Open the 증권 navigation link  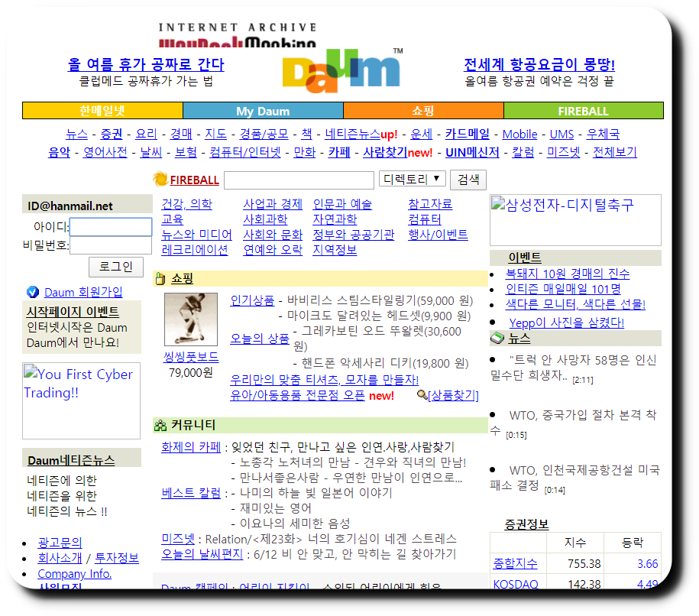[112, 134]
